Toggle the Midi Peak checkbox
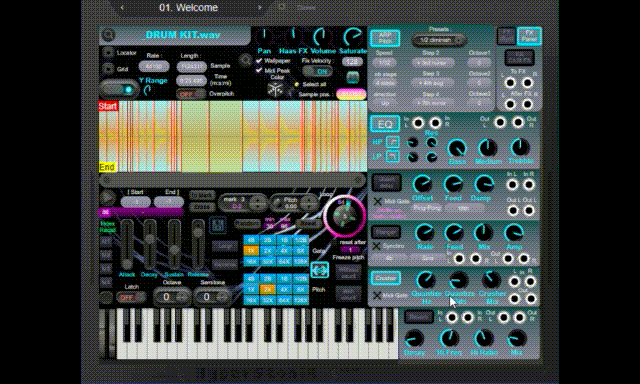 coord(259,71)
